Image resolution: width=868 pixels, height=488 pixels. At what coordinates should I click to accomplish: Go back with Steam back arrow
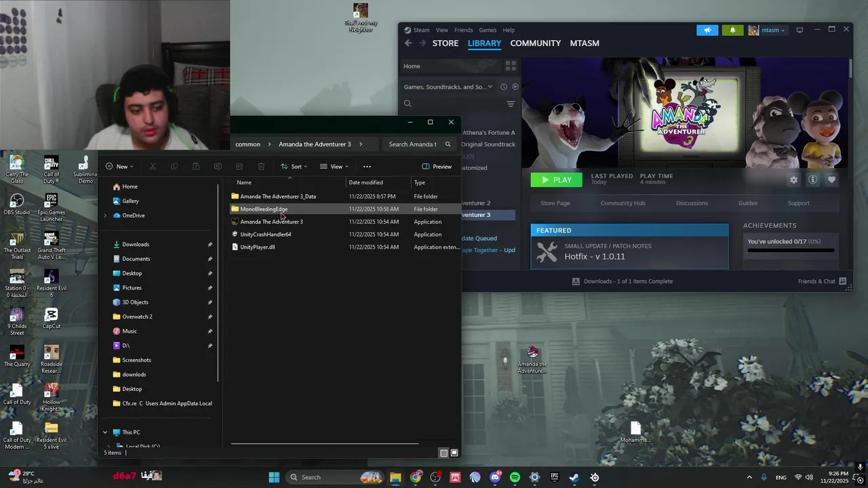(408, 43)
